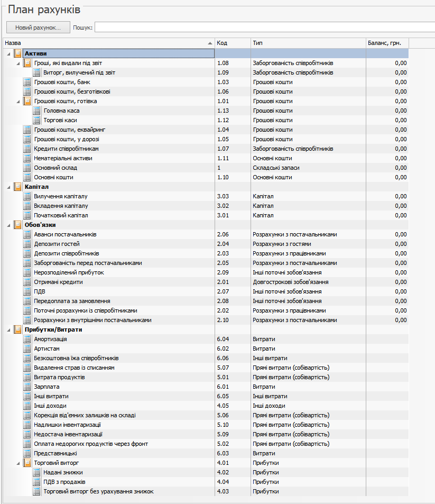This screenshot has width=435, height=504.
Task: Click the Тип column header
Action: pos(307,42)
